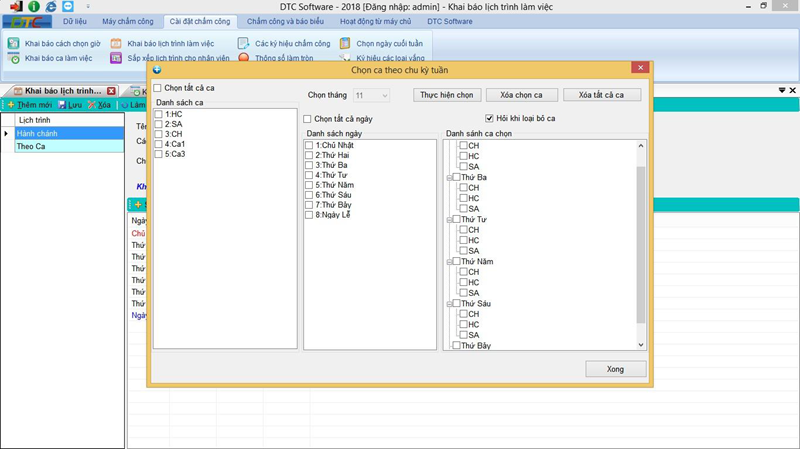Click the scrollbar in Danh sánh ca chọn
The height and width of the screenshot is (449, 800).
pos(641,244)
